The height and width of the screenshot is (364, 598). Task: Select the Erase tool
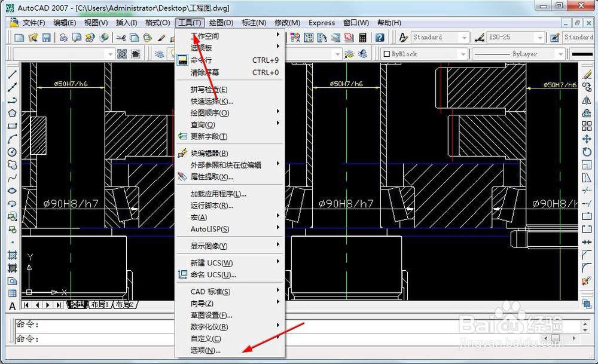point(587,74)
